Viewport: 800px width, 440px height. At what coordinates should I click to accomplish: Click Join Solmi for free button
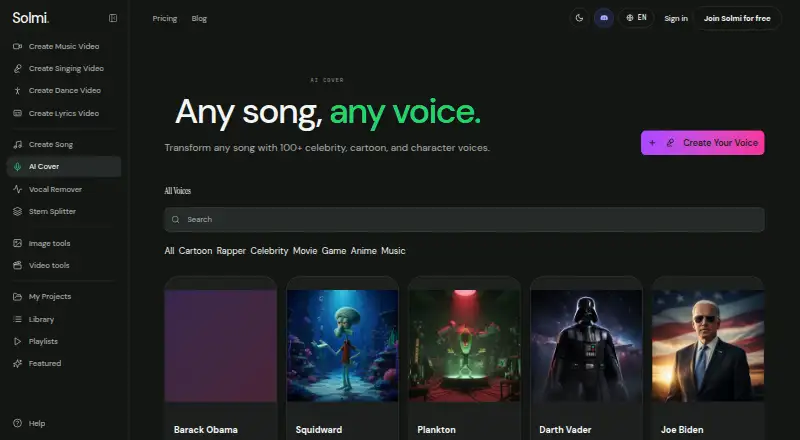(737, 18)
